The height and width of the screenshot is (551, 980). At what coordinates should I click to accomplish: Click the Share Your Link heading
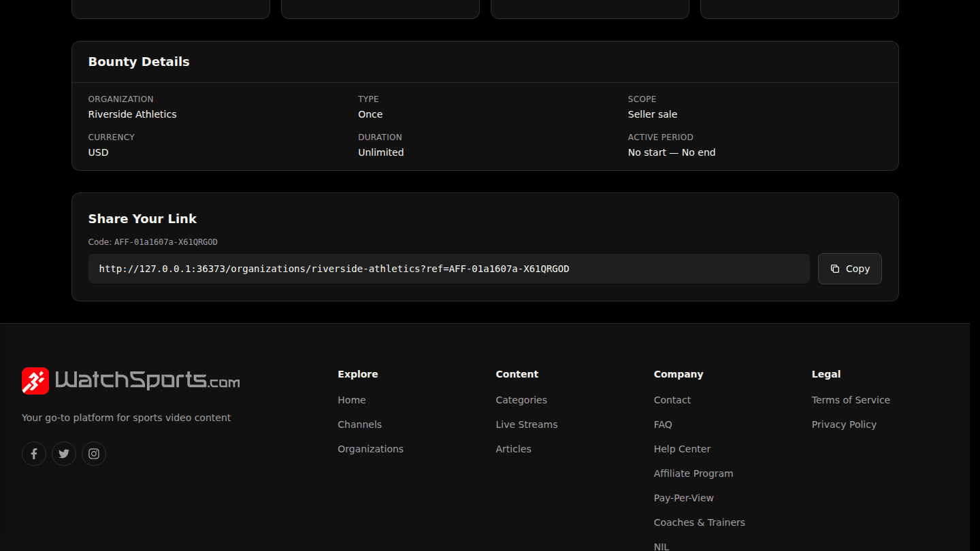pyautogui.click(x=142, y=219)
